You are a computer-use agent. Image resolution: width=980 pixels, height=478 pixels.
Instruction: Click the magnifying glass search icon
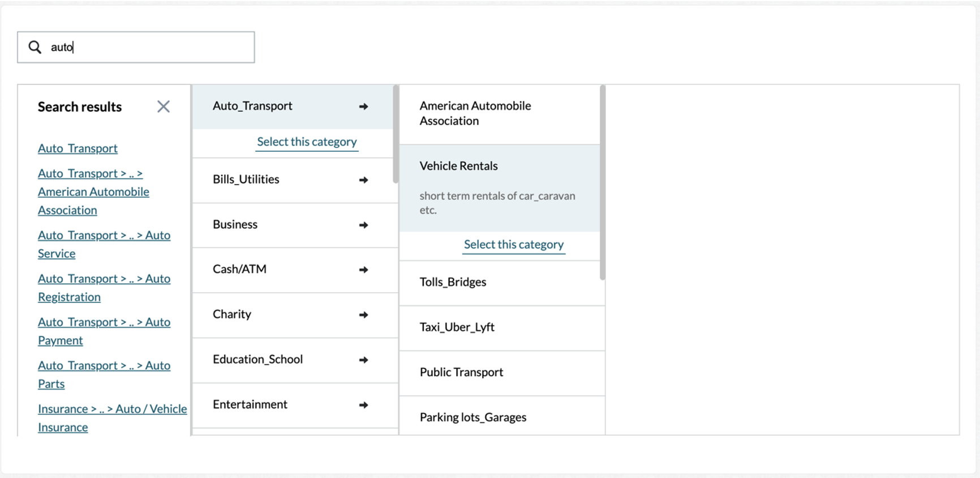tap(35, 47)
